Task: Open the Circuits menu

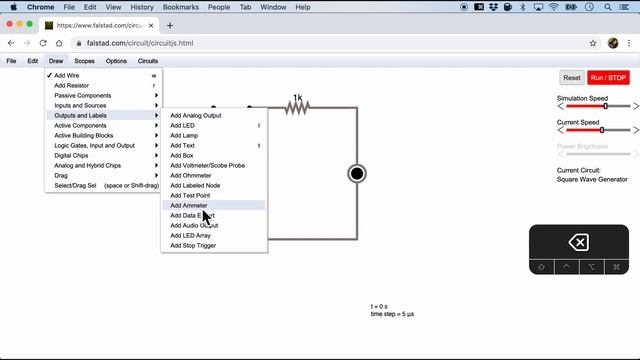Action: coord(148,61)
